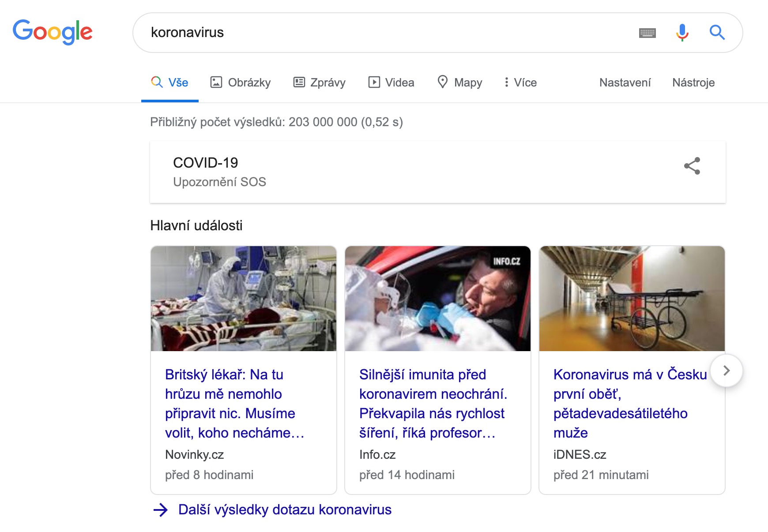Open the Nastavení dropdown
The width and height of the screenshot is (768, 532).
[625, 82]
